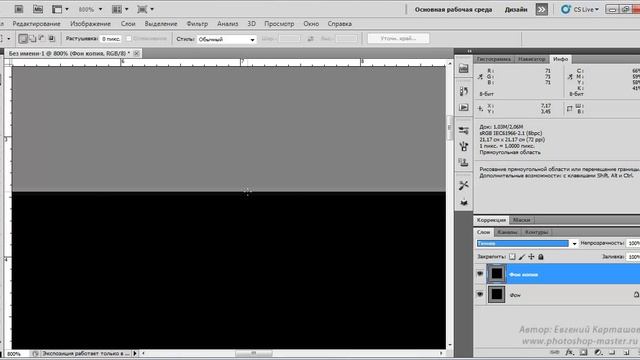The image size is (640, 360).
Task: Open the Mini Bridge panel from the dock
Action: (x=463, y=69)
